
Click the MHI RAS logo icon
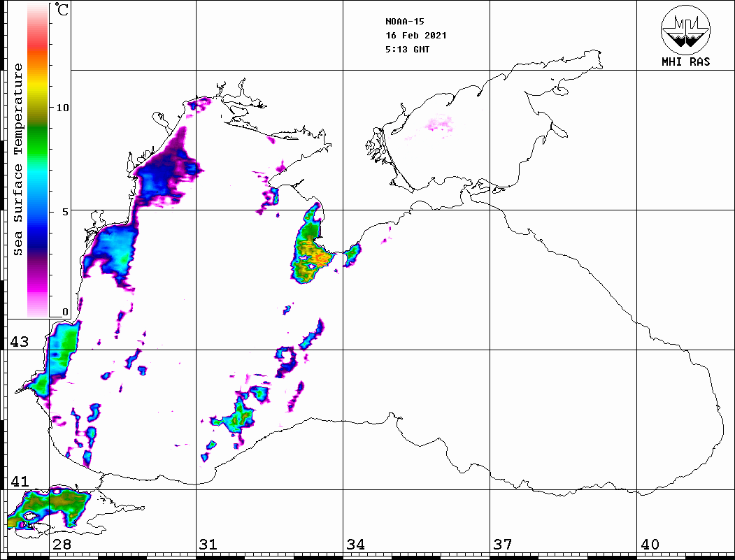686,30
